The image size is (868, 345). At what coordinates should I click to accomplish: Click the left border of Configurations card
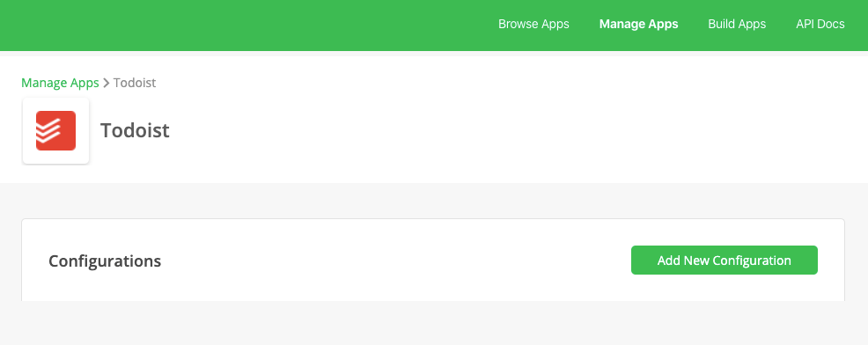22,261
